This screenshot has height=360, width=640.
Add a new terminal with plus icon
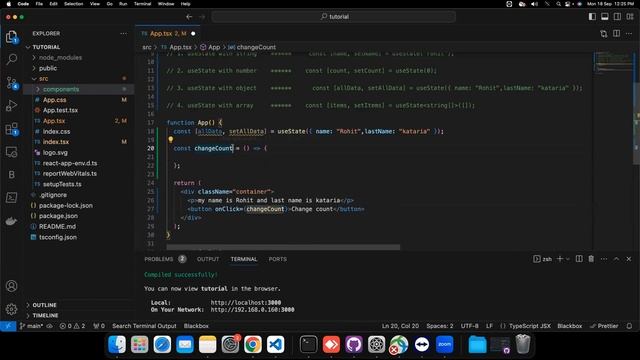[560, 259]
